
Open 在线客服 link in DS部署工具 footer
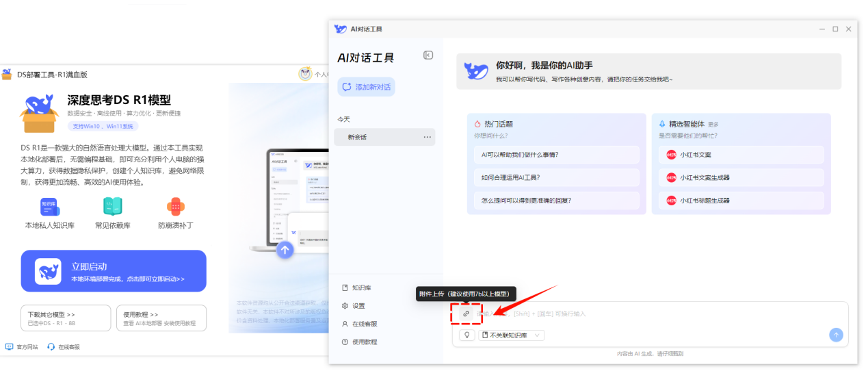(x=64, y=347)
